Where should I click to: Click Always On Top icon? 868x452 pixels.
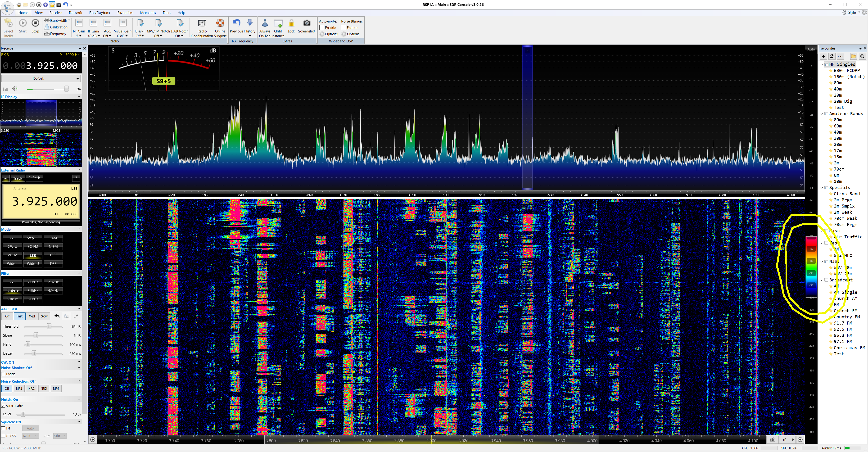tap(265, 23)
